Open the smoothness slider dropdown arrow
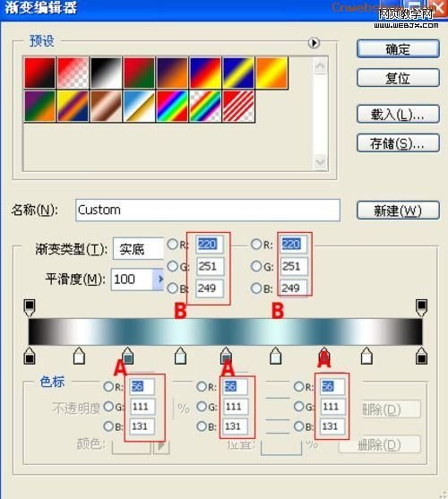Screen dimensions: 448x499 point(159,280)
